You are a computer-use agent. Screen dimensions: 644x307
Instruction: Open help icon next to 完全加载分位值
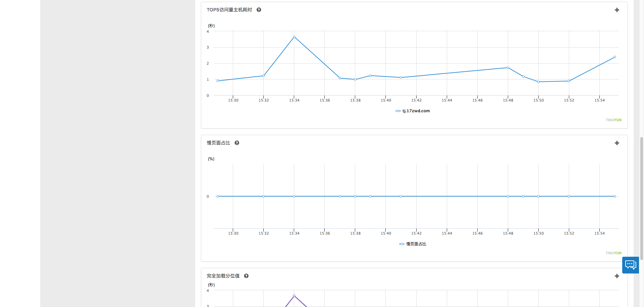[x=246, y=276]
